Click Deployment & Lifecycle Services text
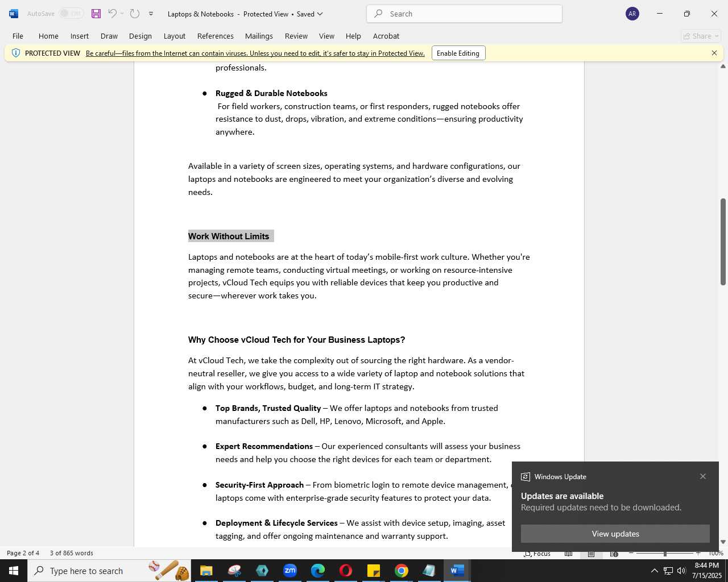The height and width of the screenshot is (582, 728). click(276, 523)
